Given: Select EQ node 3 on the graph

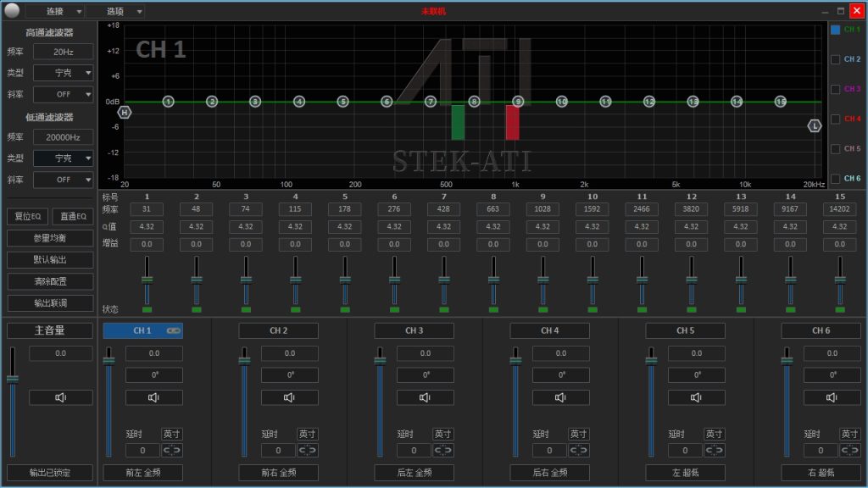Looking at the screenshot, I should tap(255, 102).
